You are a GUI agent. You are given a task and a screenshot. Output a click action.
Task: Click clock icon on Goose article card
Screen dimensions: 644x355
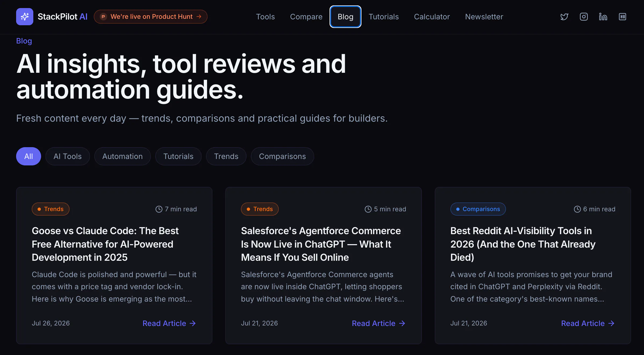point(159,209)
